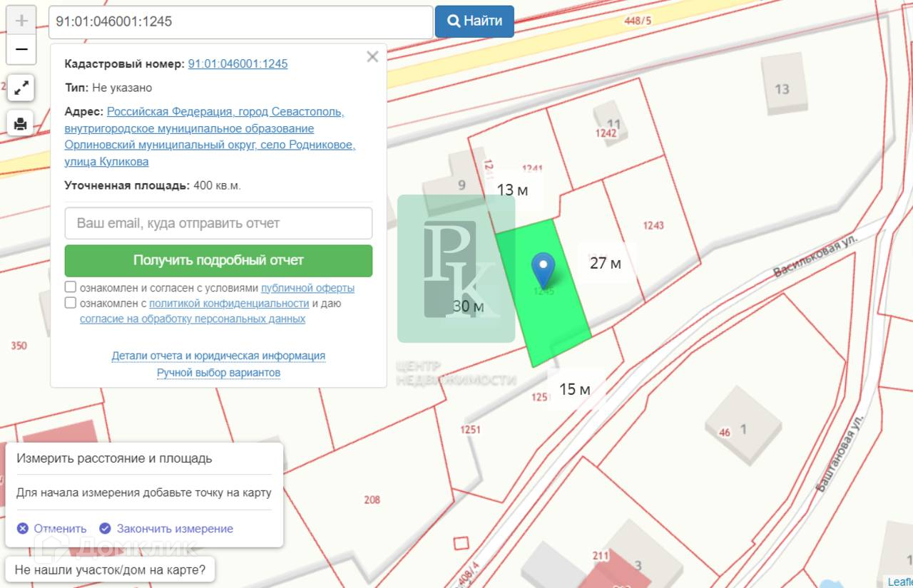Open the публичной оферты link
The width and height of the screenshot is (913, 588).
click(x=307, y=288)
